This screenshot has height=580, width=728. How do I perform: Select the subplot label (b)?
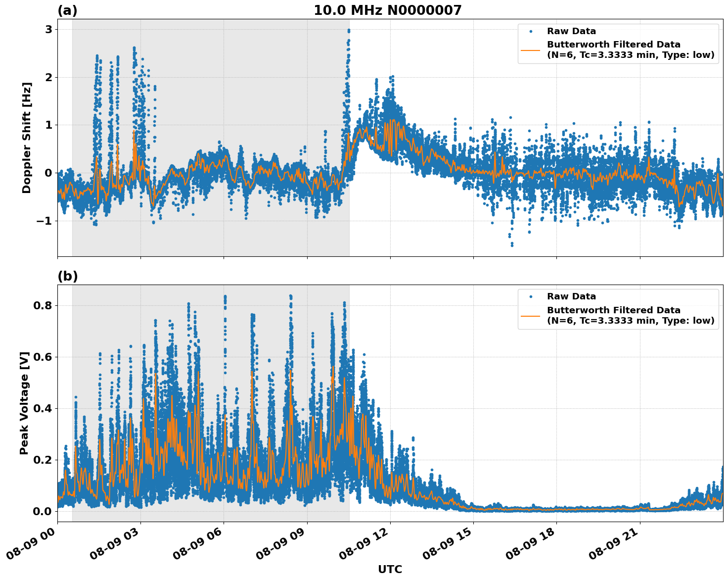68,276
